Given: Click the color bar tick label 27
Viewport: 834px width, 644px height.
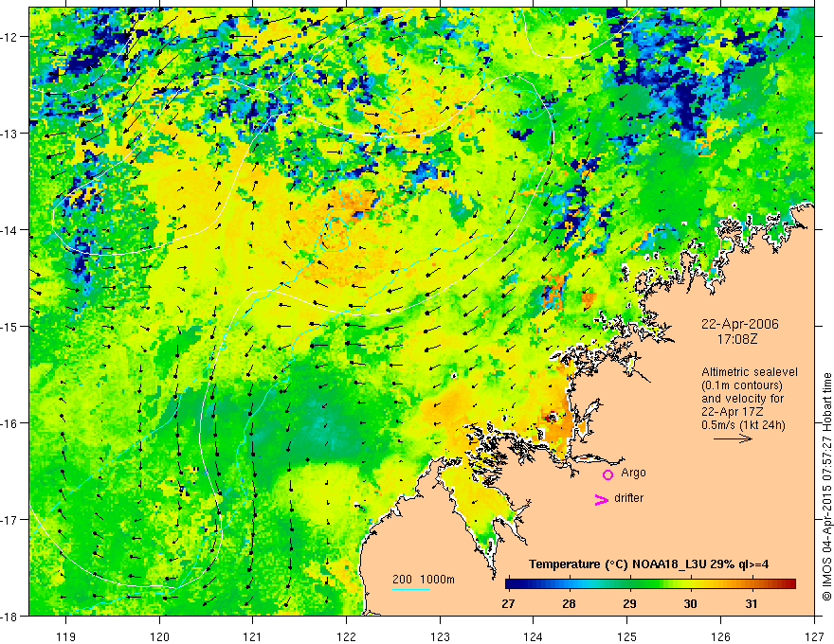Looking at the screenshot, I should pyautogui.click(x=508, y=604).
